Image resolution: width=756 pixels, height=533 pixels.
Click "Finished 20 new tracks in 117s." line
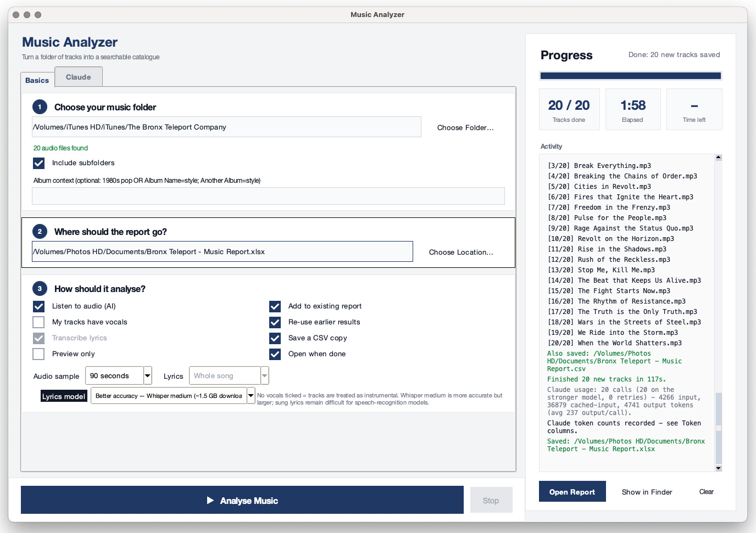pos(607,379)
